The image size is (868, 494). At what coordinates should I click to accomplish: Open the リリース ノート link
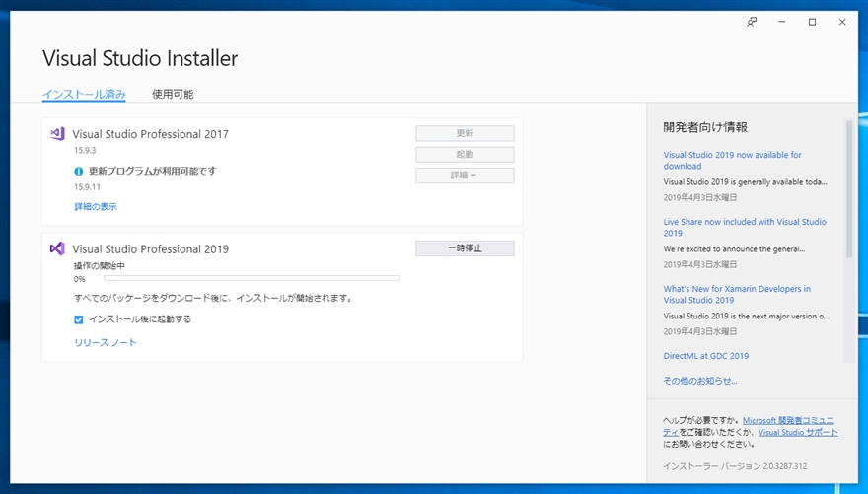pyautogui.click(x=106, y=342)
